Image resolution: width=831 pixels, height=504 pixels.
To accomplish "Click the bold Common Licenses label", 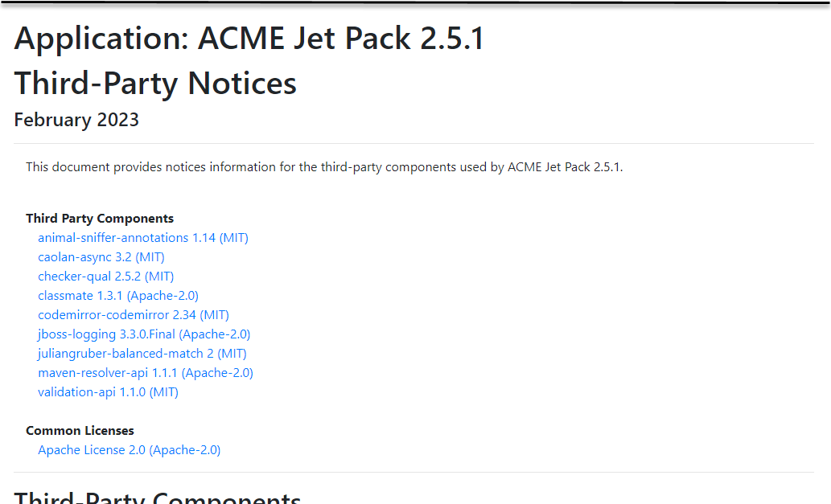I will (80, 431).
